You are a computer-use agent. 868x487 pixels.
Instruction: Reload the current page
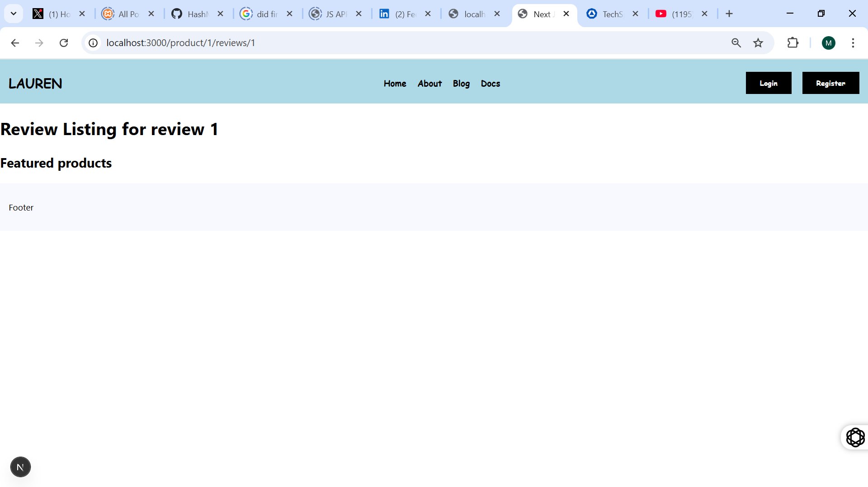[x=64, y=43]
